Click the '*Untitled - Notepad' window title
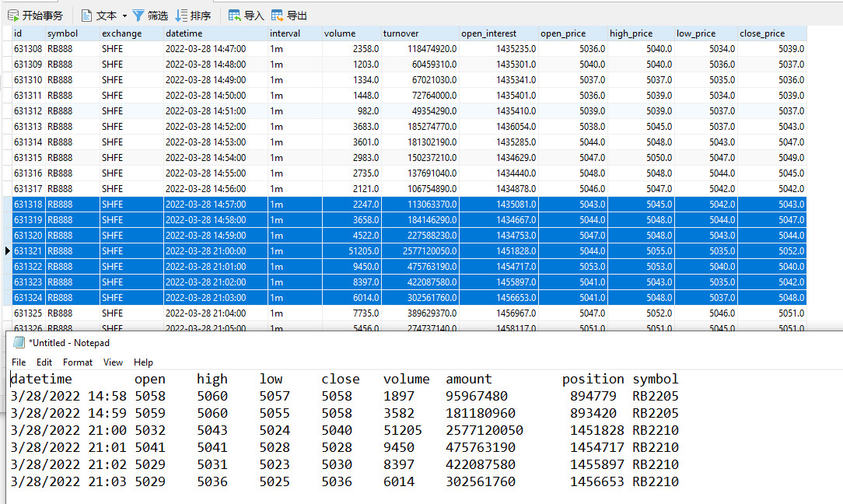843x504 pixels. pyautogui.click(x=68, y=343)
